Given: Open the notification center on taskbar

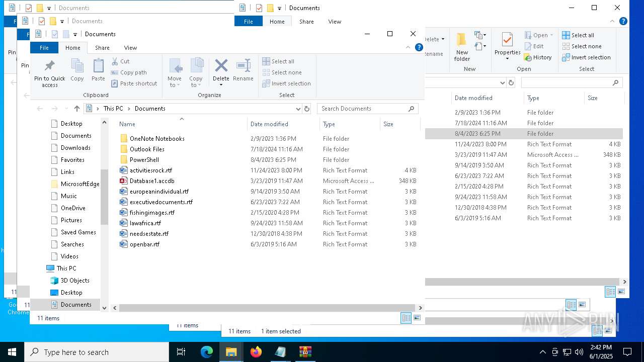Looking at the screenshot, I should (x=627, y=352).
